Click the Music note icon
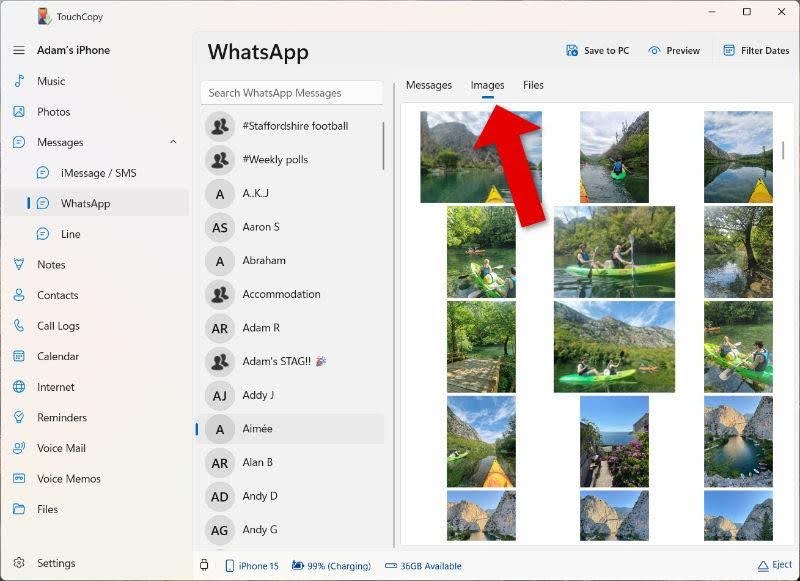Screen dimensions: 800x581 click(19, 81)
